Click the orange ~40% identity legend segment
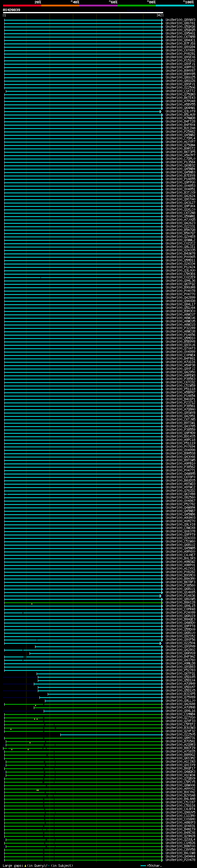The image size is (197, 868). [x=60, y=6]
